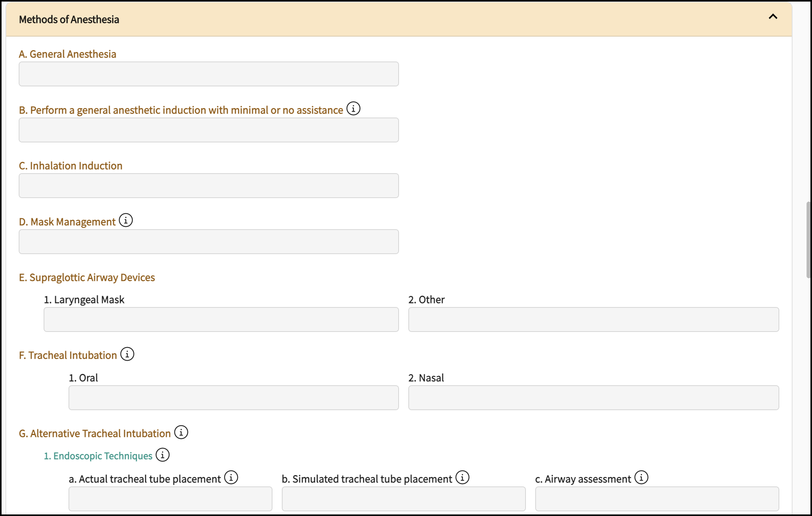Click the Oral intubation input field

[x=234, y=398]
